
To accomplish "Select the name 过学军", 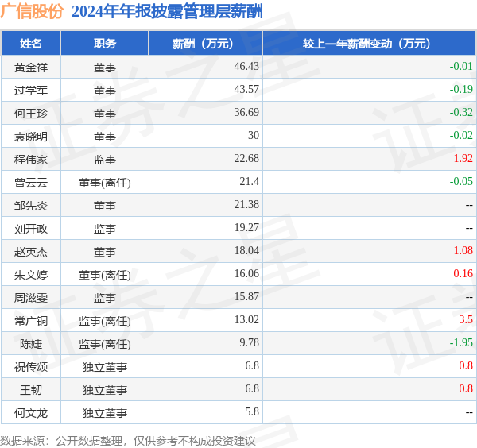I will point(31,91).
